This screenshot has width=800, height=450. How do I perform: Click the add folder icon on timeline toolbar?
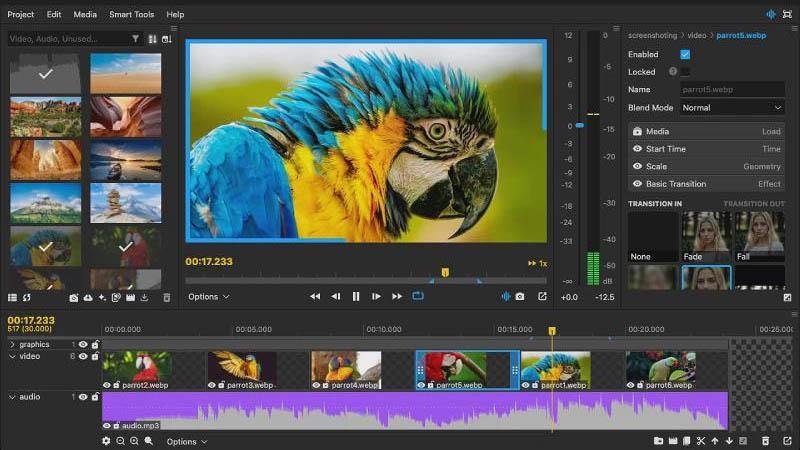click(658, 441)
